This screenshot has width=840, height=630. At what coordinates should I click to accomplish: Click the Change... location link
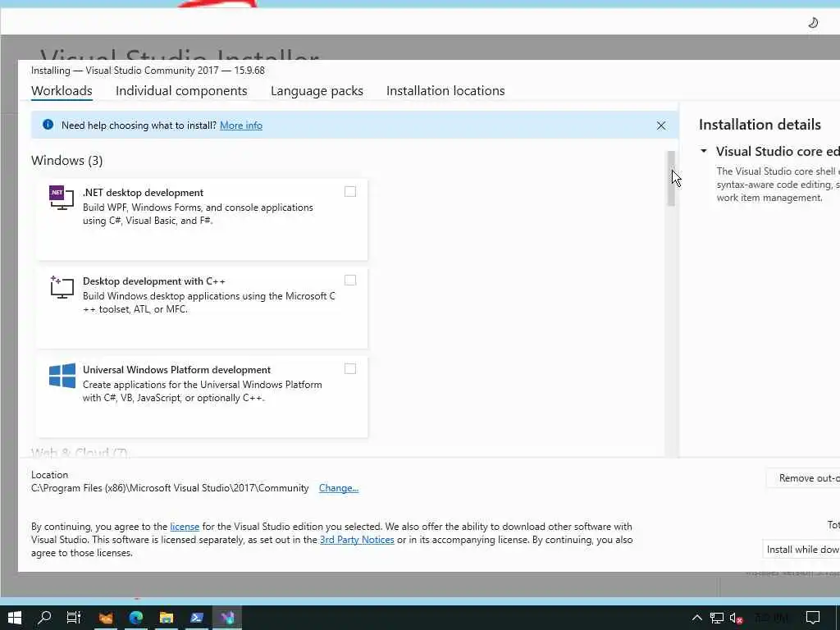click(339, 488)
